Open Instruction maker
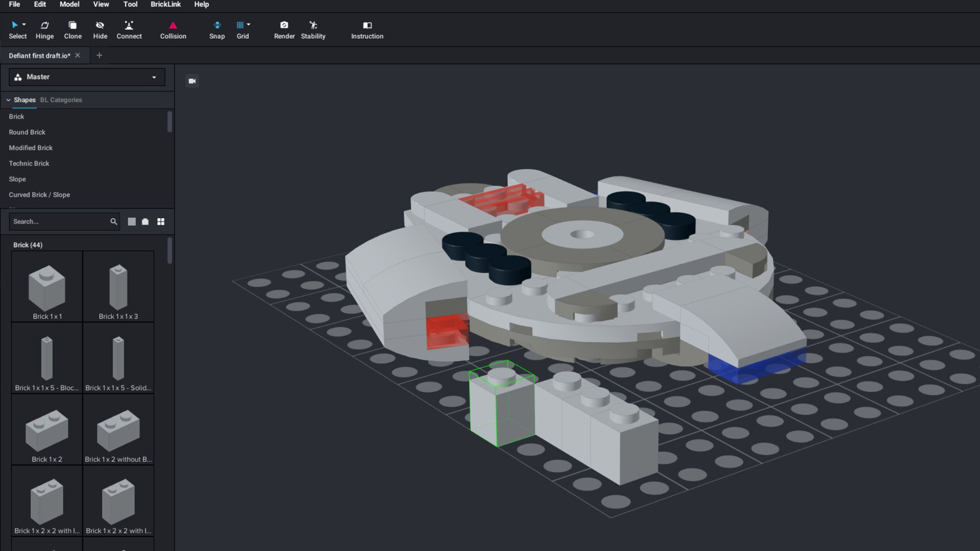Viewport: 980px width, 551px height. click(x=367, y=29)
